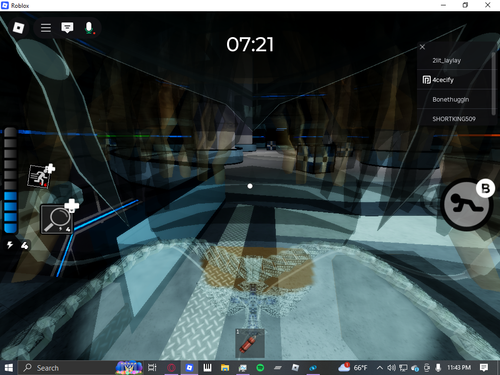
Task: Click the taskbar Search box
Action: 81,368
